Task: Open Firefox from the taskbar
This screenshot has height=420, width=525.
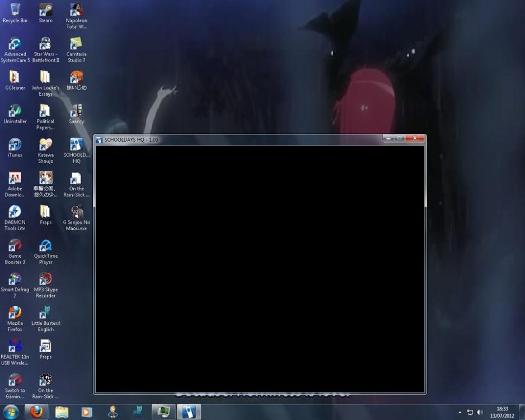Action: pos(36,412)
